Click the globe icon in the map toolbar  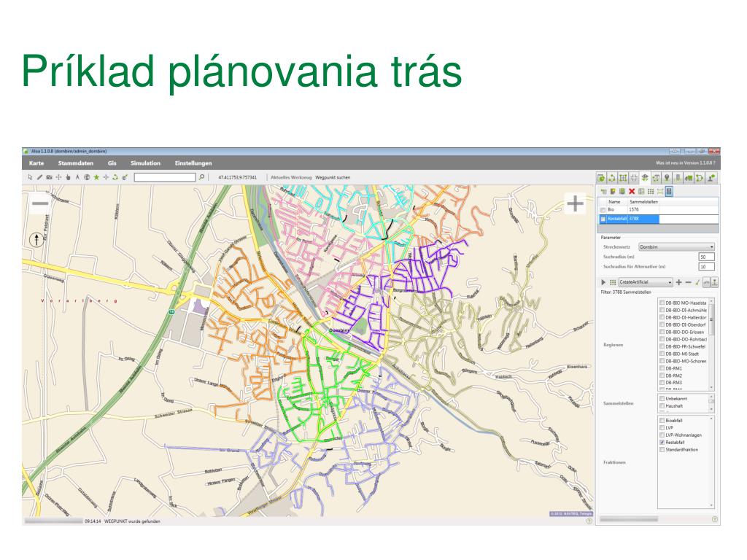(x=87, y=177)
